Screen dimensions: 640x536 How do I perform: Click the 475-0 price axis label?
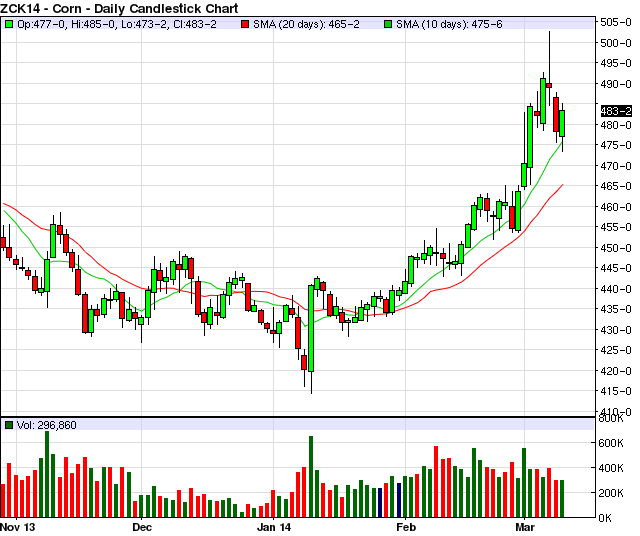(616, 145)
